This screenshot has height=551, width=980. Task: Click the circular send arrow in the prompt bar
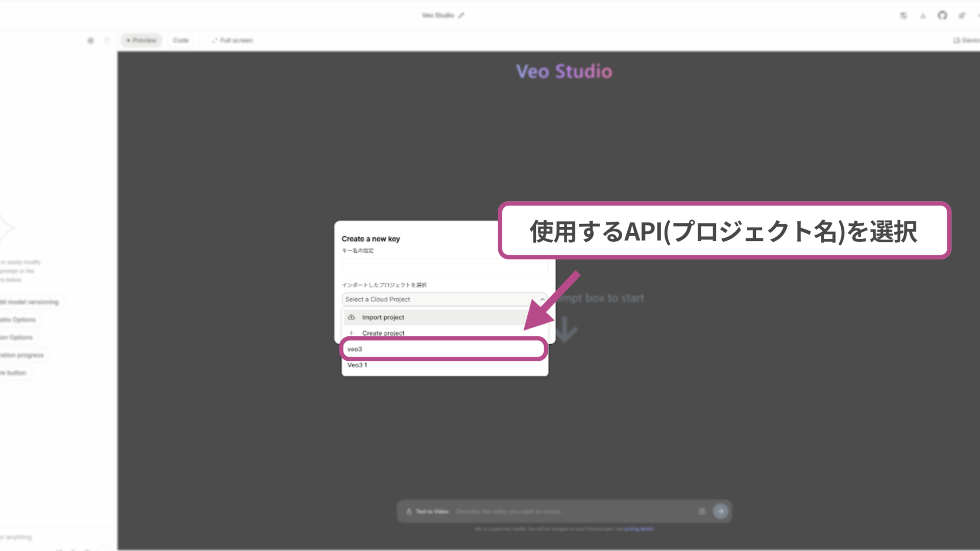721,511
